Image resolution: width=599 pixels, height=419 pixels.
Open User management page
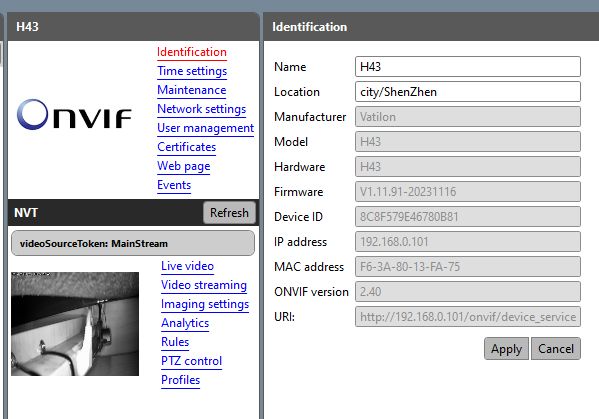[206, 128]
